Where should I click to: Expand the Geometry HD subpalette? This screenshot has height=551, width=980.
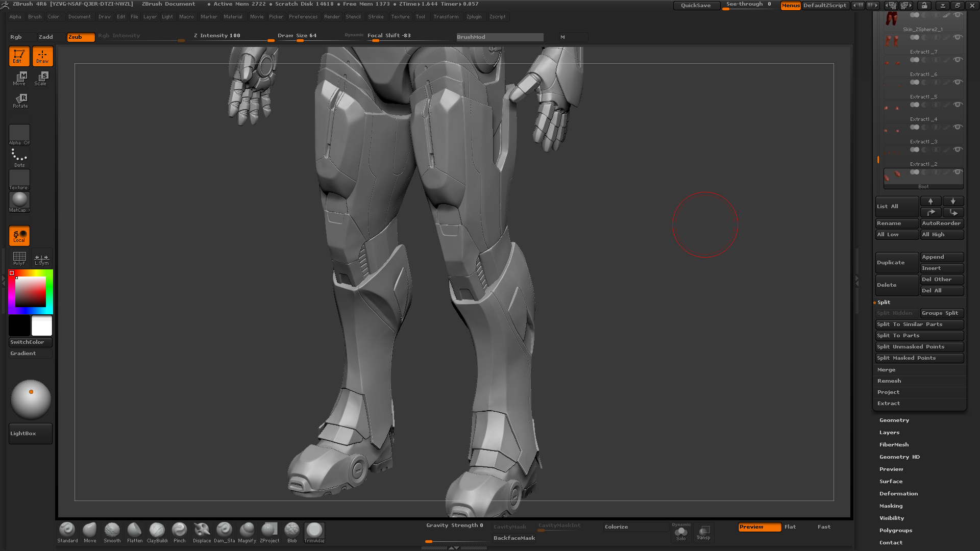click(900, 457)
